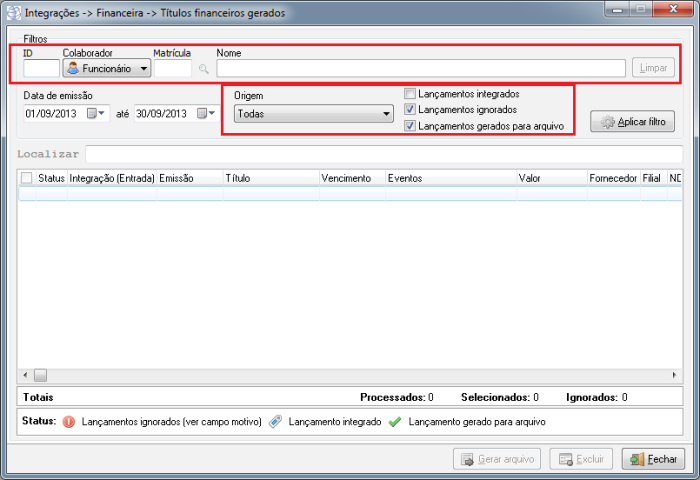Toggle Lançamentos gerados para arquivo

pos(410,126)
